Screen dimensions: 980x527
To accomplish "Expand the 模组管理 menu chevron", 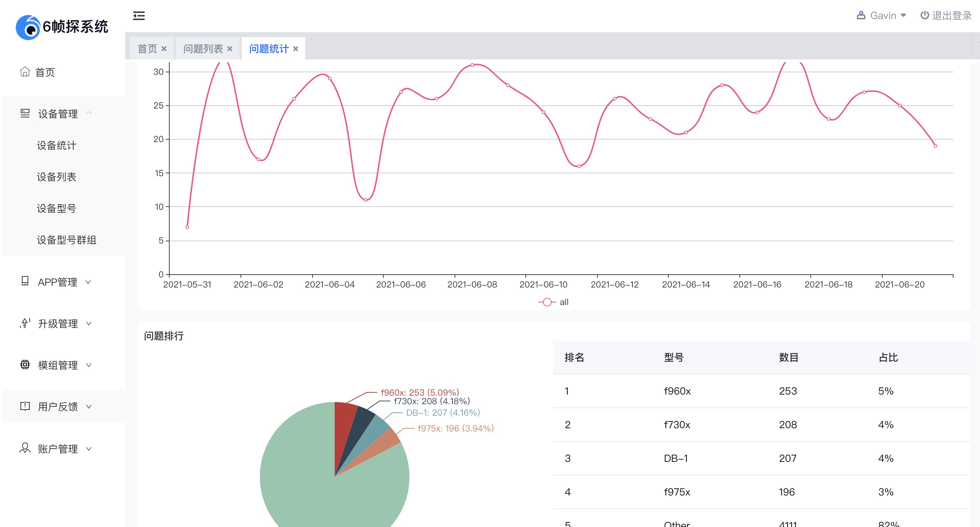I will coord(89,365).
